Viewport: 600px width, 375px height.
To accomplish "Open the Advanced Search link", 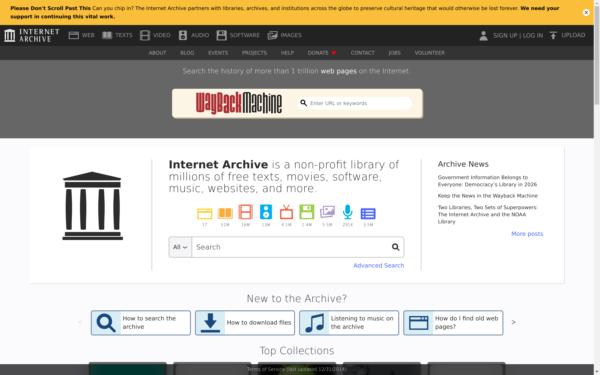I will 378,266.
